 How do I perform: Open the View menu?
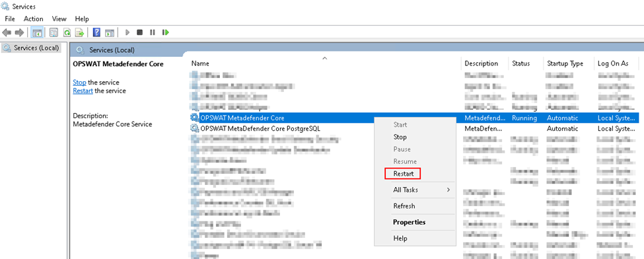pyautogui.click(x=59, y=19)
